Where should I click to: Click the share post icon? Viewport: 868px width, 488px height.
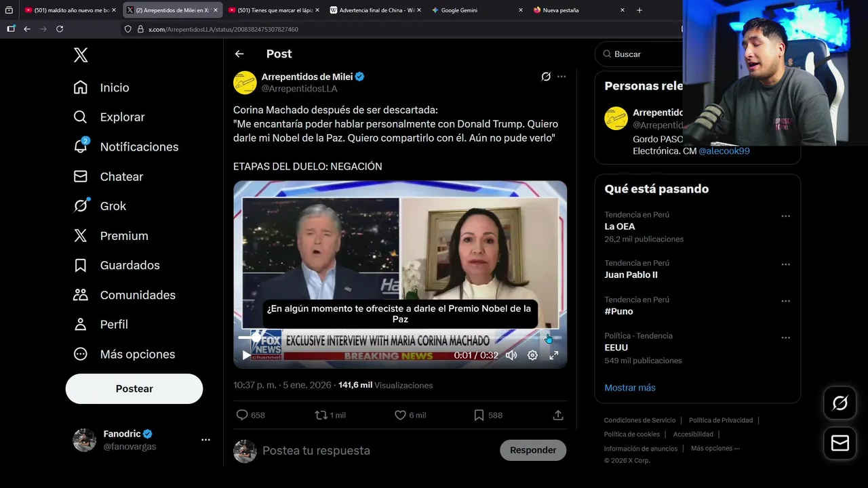(x=558, y=415)
